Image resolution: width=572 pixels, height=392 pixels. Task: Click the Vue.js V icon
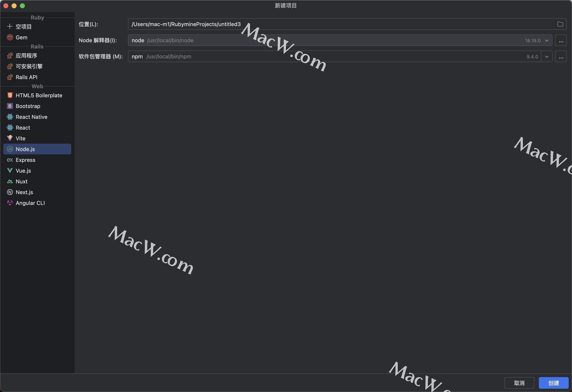pyautogui.click(x=10, y=171)
